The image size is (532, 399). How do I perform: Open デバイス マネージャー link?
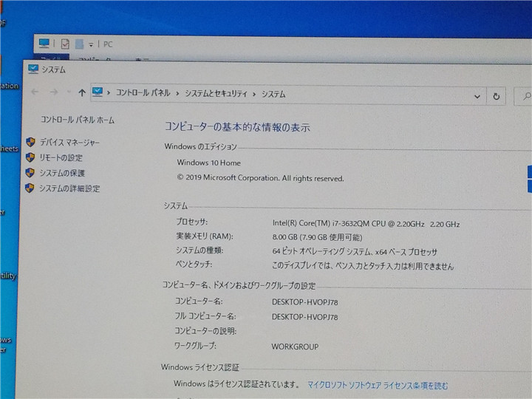point(70,143)
